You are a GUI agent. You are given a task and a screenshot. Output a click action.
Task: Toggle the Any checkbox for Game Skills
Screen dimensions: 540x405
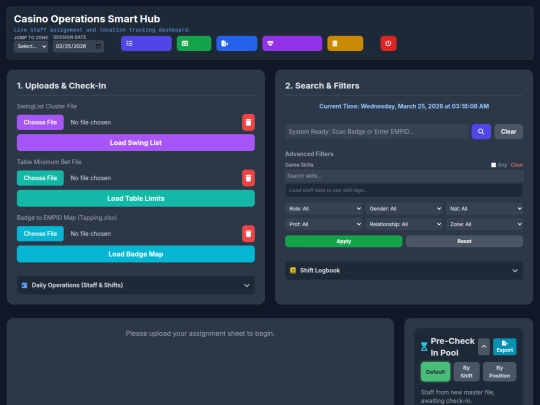[x=493, y=165]
